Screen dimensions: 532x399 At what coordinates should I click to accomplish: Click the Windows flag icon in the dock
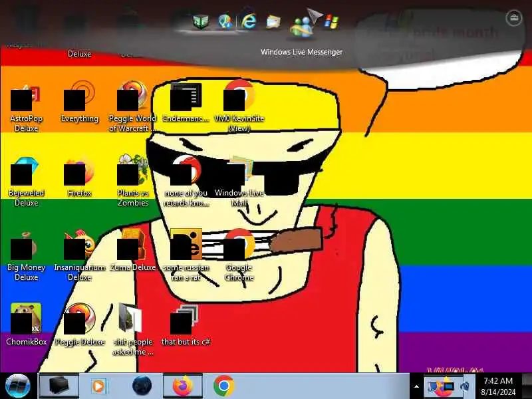tap(331, 22)
